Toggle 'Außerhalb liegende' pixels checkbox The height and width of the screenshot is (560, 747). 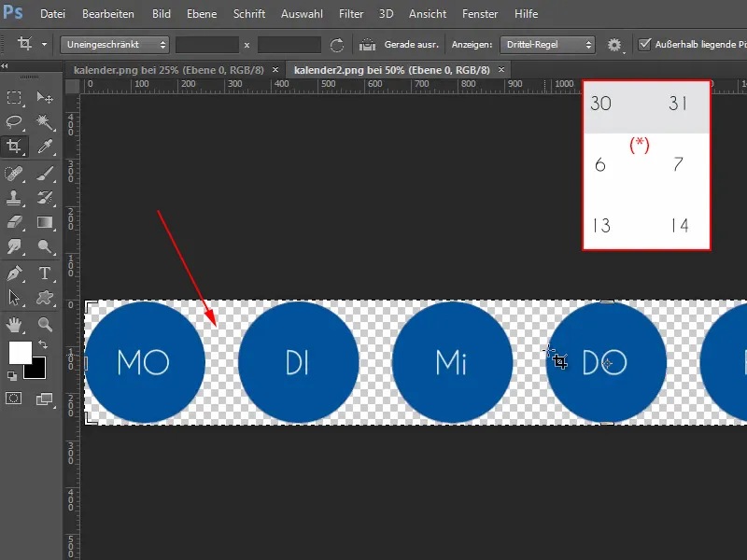(x=644, y=44)
